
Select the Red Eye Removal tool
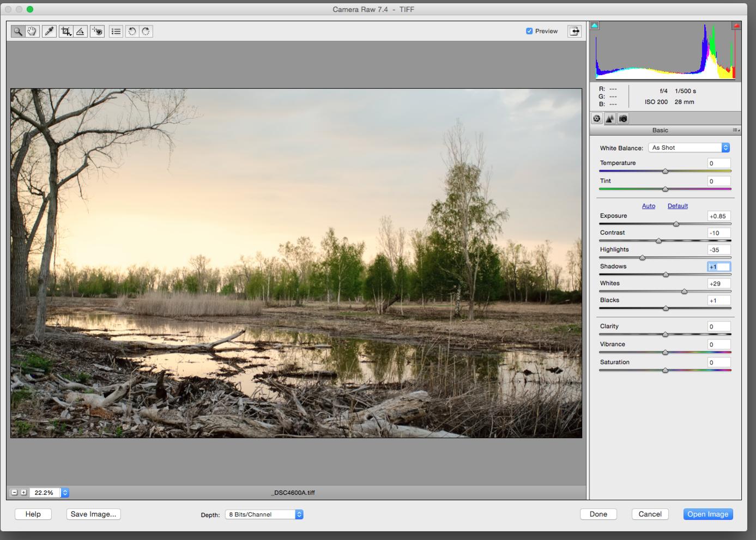coord(98,32)
